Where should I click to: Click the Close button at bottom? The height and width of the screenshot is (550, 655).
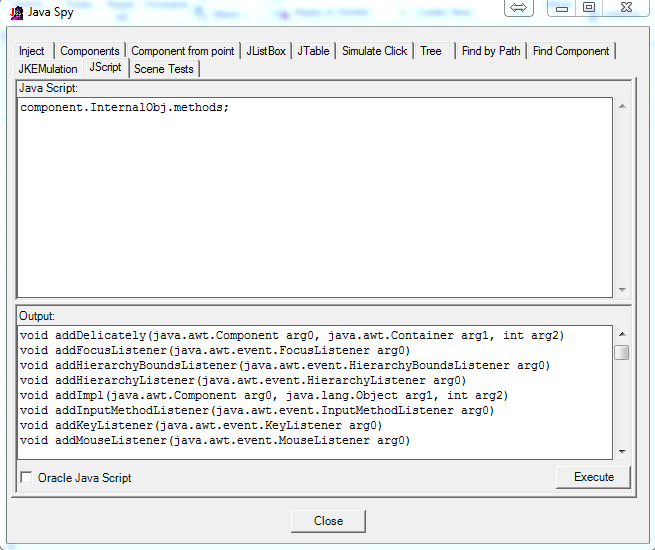[x=328, y=521]
